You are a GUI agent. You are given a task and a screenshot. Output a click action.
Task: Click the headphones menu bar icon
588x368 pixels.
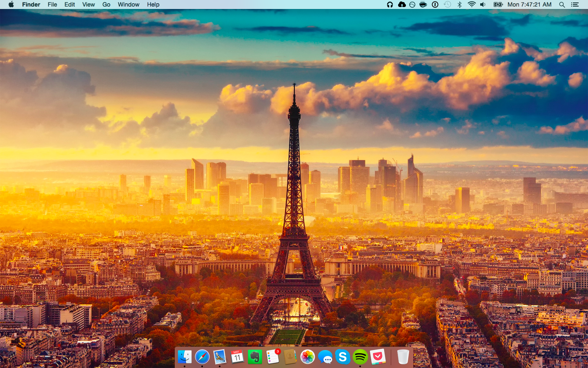[390, 4]
